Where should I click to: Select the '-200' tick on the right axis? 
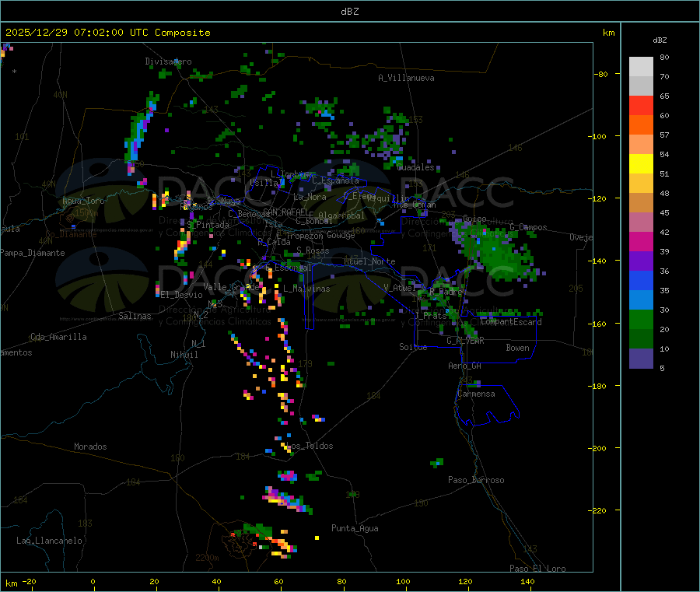pos(599,448)
